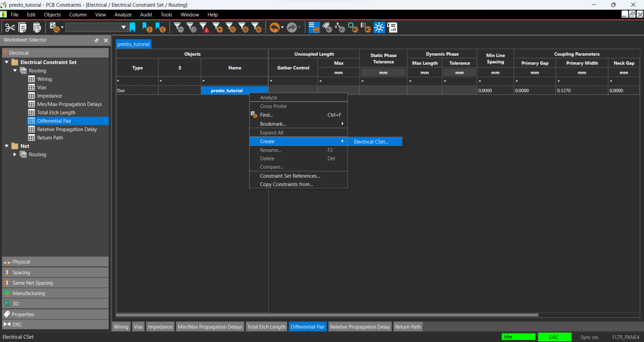644x342 pixels.
Task: Expand Routing under the Net folder
Action: [x=15, y=154]
